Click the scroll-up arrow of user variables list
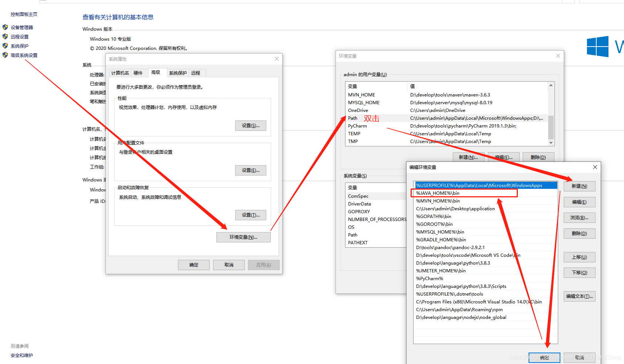The height and width of the screenshot is (364, 624). coord(551,85)
